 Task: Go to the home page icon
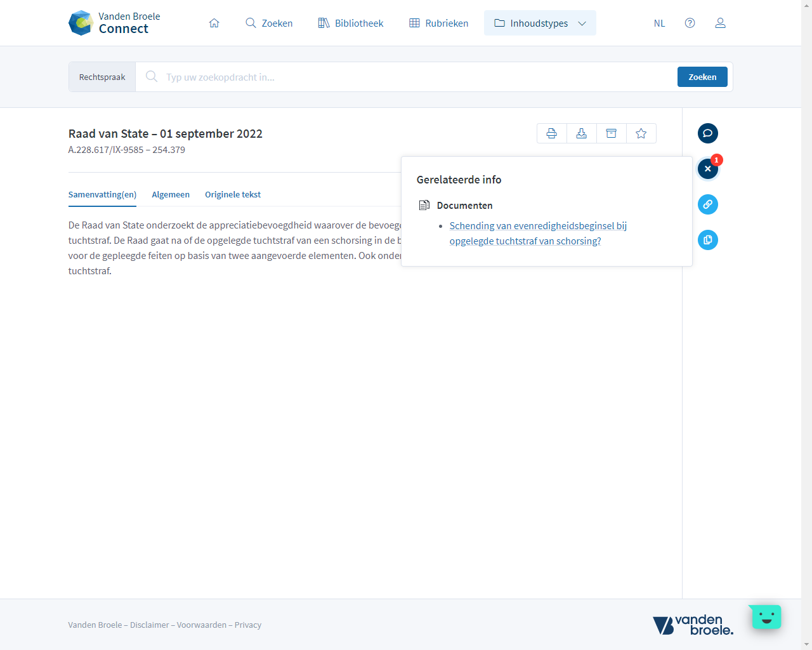coord(214,23)
